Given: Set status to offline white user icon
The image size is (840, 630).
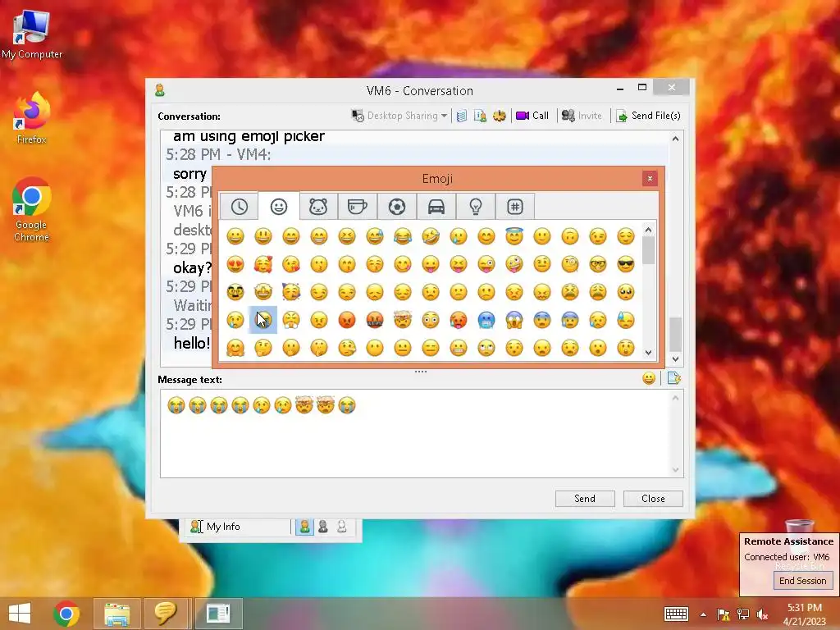Looking at the screenshot, I should click(x=342, y=527).
